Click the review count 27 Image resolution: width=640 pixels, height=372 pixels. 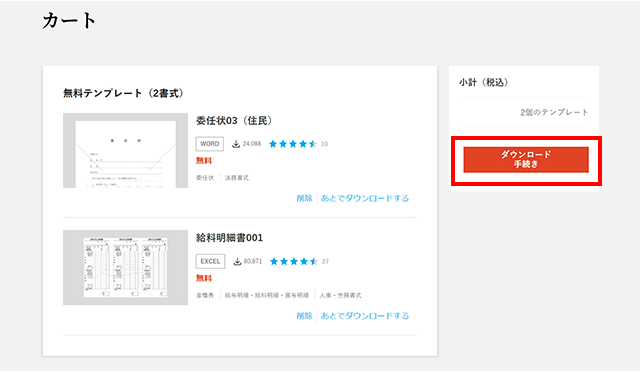tap(325, 261)
